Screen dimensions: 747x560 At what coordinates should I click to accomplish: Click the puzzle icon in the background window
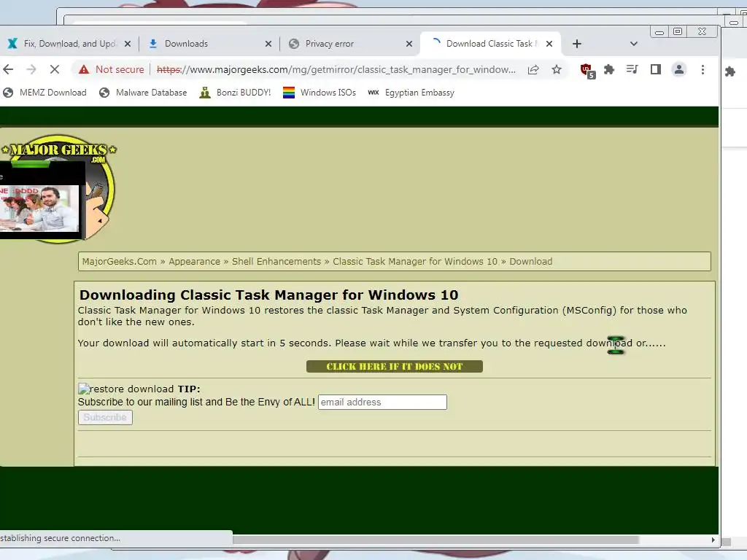(x=730, y=72)
